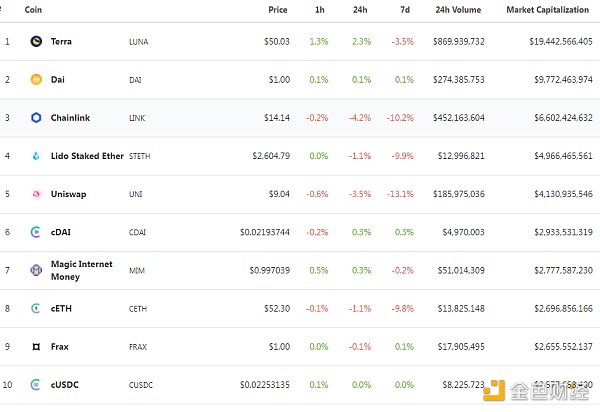
Task: Click Uniswap's market cap $4,130,935,546
Action: point(563,194)
